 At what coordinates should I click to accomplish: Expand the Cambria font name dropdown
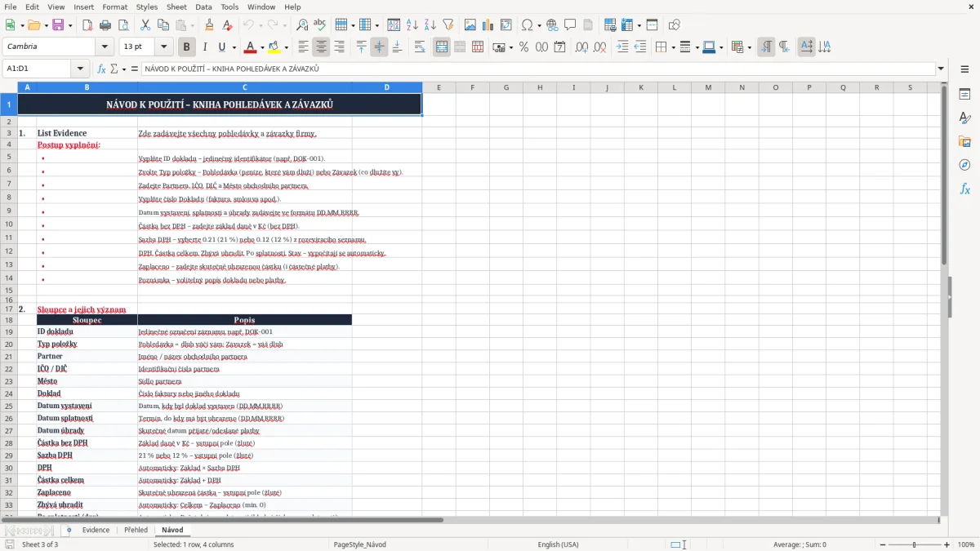point(105,47)
